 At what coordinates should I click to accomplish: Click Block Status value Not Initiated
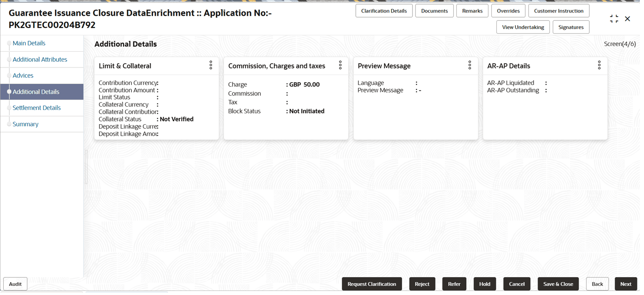tap(307, 111)
